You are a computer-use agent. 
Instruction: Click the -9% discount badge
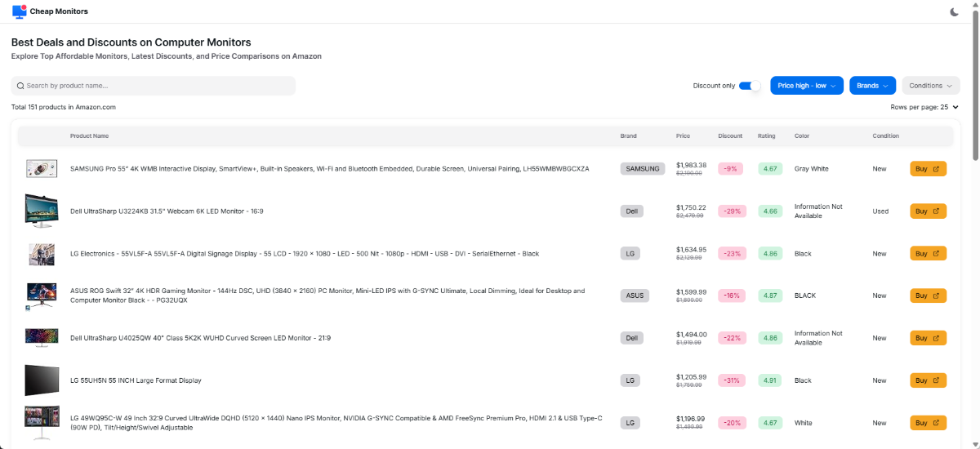pyautogui.click(x=731, y=169)
